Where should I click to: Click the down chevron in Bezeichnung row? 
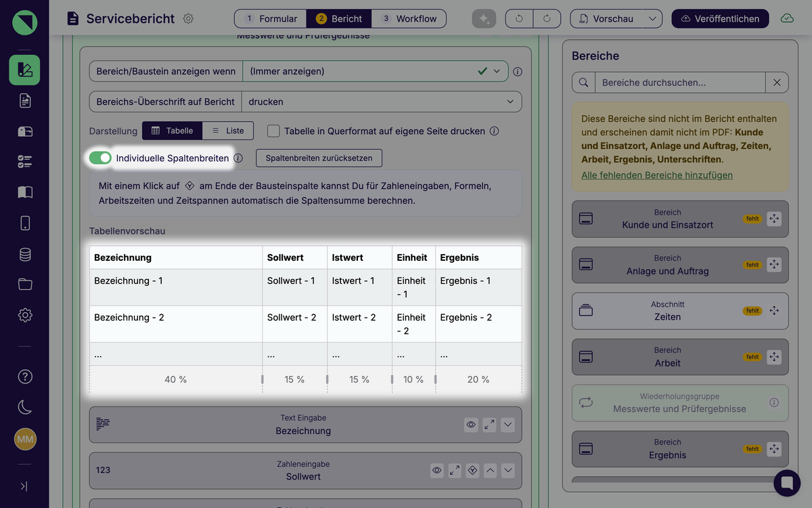(x=507, y=425)
